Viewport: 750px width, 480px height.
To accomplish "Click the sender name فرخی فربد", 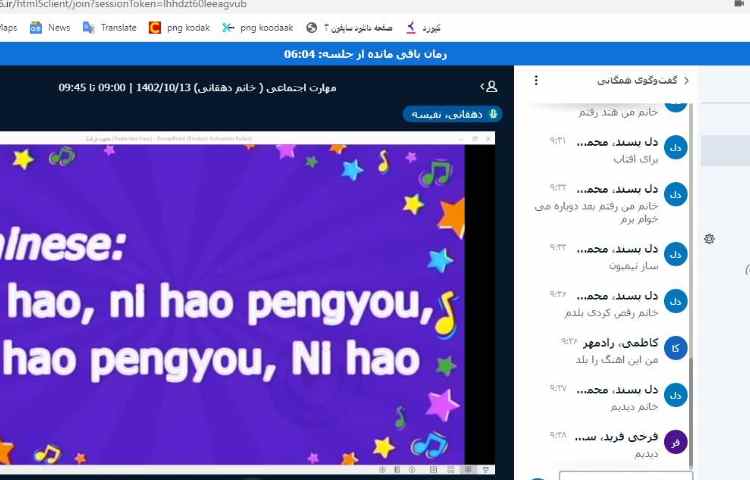I will pos(617,436).
